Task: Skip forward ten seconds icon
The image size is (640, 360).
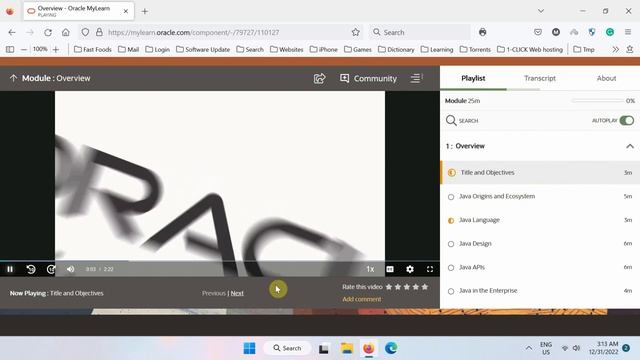Action: click(x=51, y=269)
